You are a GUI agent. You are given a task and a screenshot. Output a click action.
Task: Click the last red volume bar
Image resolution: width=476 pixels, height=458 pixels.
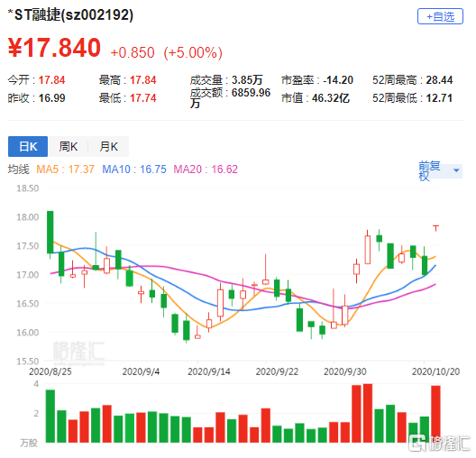tap(436, 414)
